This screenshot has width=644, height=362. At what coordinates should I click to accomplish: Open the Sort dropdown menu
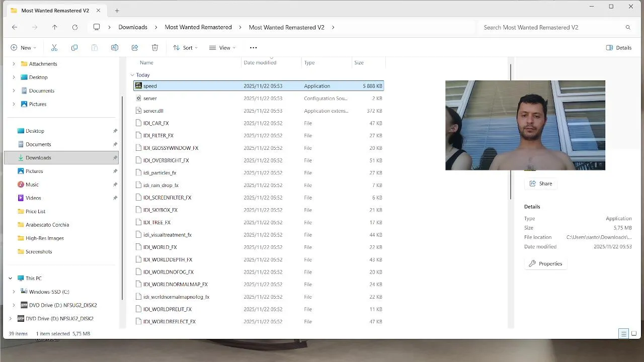(x=185, y=48)
